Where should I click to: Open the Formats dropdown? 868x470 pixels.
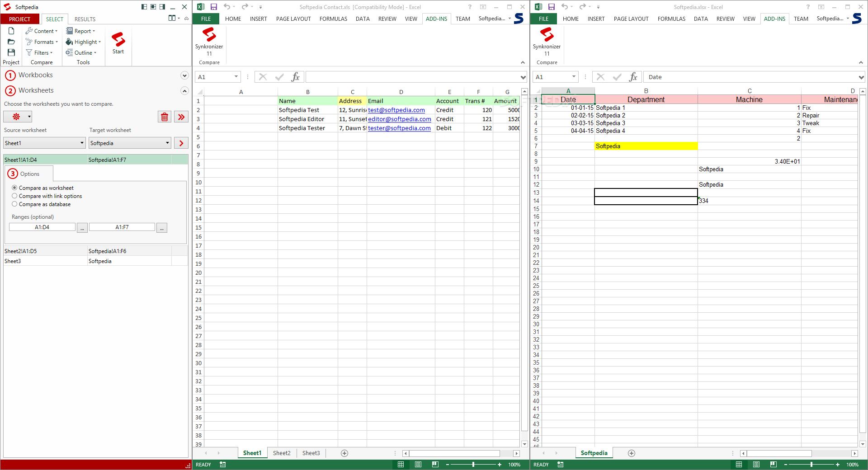[x=42, y=42]
